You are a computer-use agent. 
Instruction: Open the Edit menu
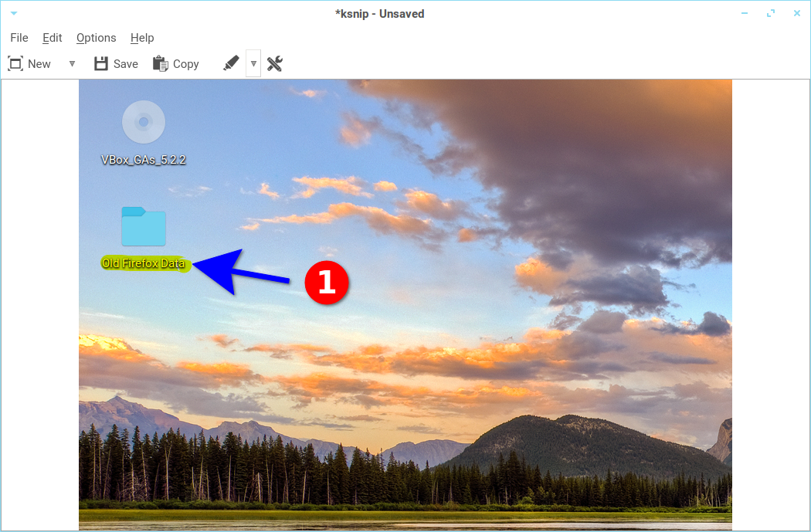(53, 38)
